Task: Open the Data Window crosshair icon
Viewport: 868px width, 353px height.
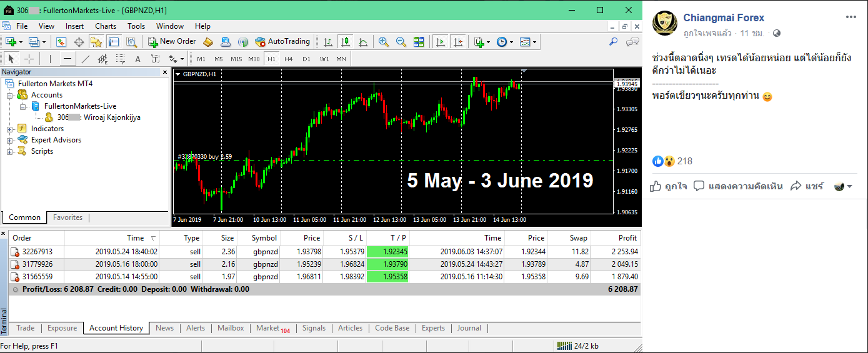Action: click(x=79, y=42)
